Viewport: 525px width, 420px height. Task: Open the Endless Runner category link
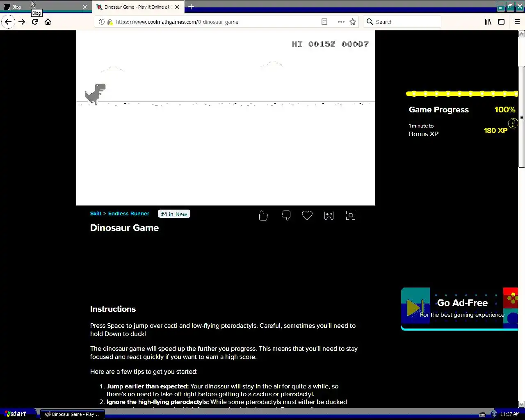129,214
